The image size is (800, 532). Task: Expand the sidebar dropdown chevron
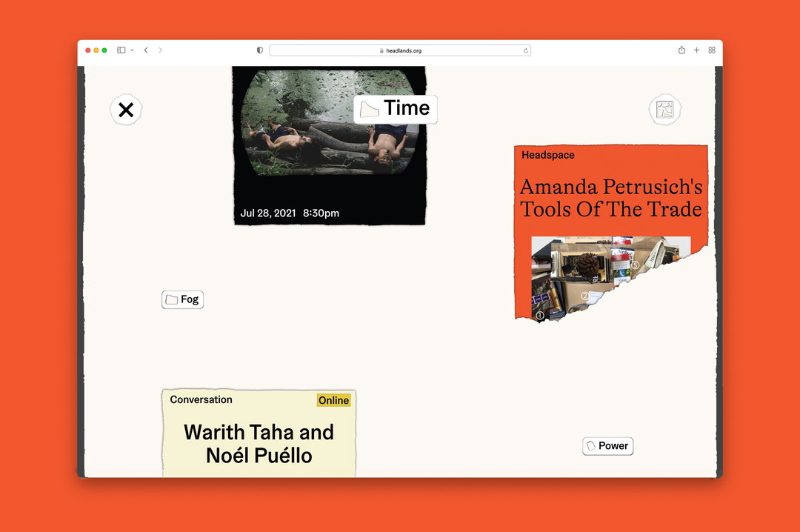[x=132, y=50]
